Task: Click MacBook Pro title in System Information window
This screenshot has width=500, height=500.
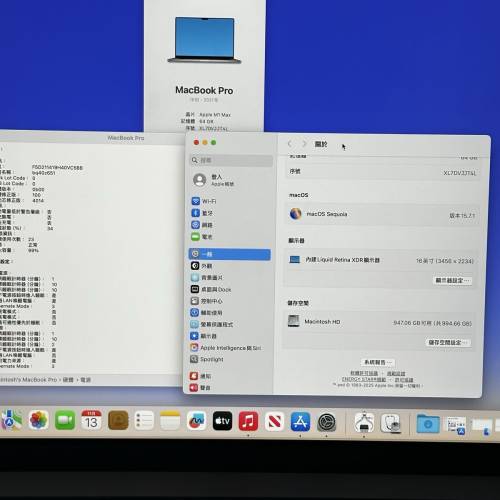Action: click(126, 138)
